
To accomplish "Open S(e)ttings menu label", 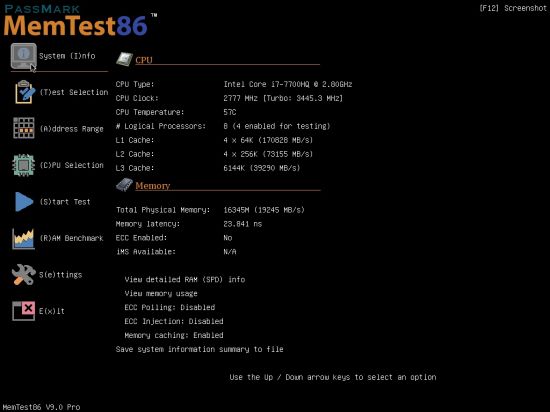I will [60, 275].
